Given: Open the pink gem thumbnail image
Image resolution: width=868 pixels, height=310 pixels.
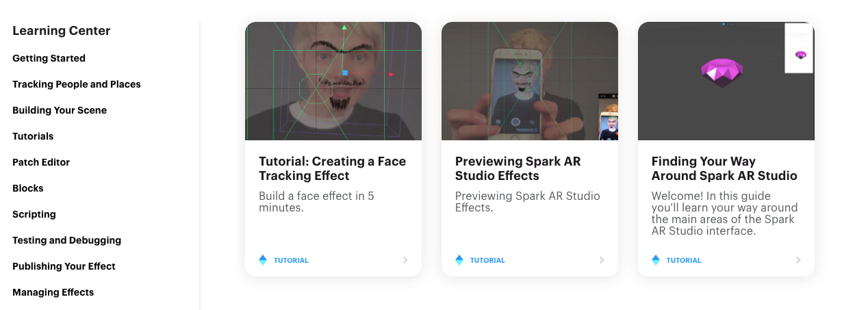Looking at the screenshot, I should 726,81.
